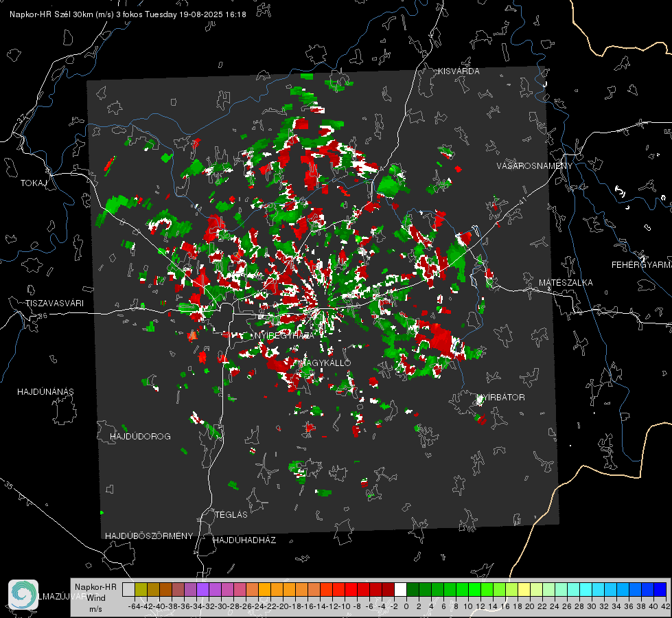Screen dimensions: 672x618
Task: Click the legend value 42
Action: coord(665,606)
